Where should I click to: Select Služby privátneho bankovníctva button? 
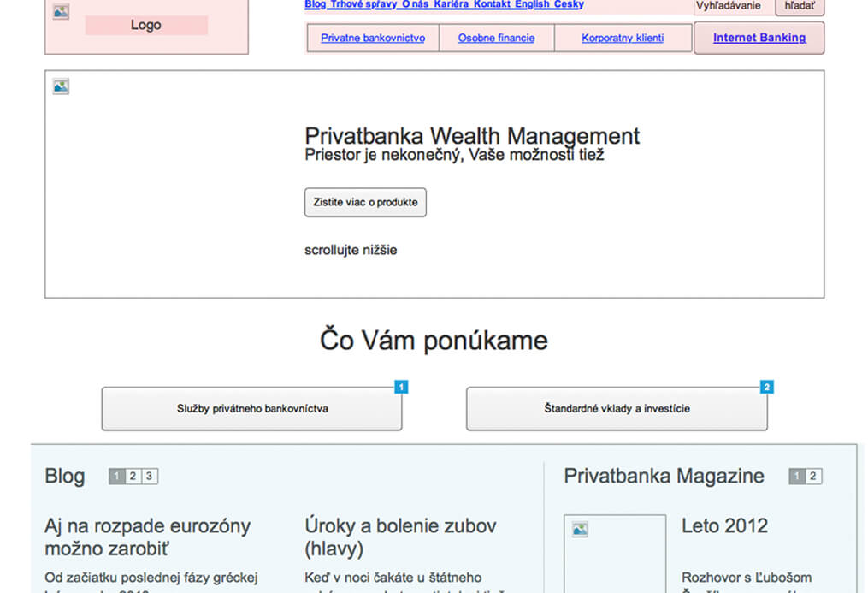[x=252, y=409]
